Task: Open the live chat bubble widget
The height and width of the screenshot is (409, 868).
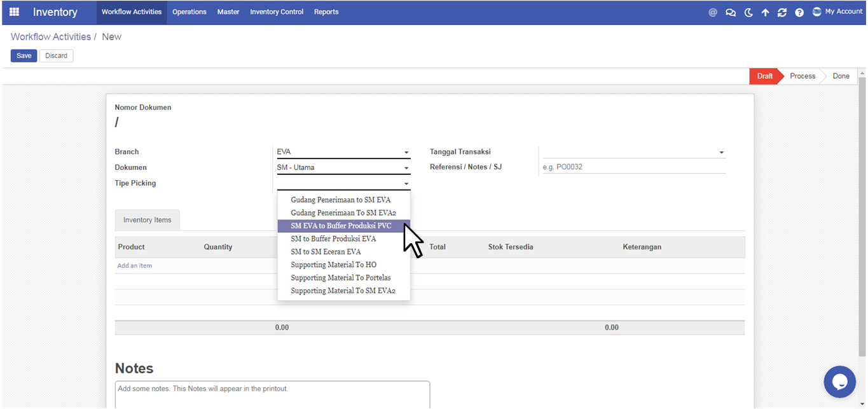Action: coord(839,382)
